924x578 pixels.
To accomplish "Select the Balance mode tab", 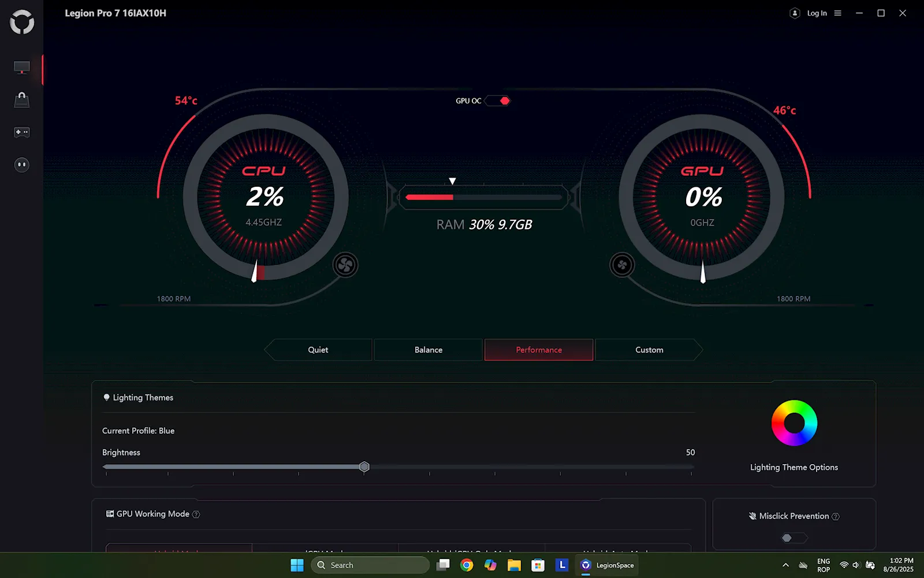I will pos(429,350).
